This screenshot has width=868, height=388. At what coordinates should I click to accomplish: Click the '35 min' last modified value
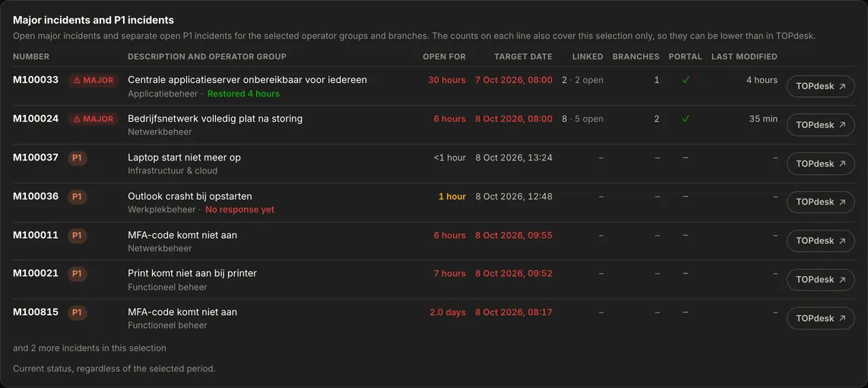[x=763, y=119]
